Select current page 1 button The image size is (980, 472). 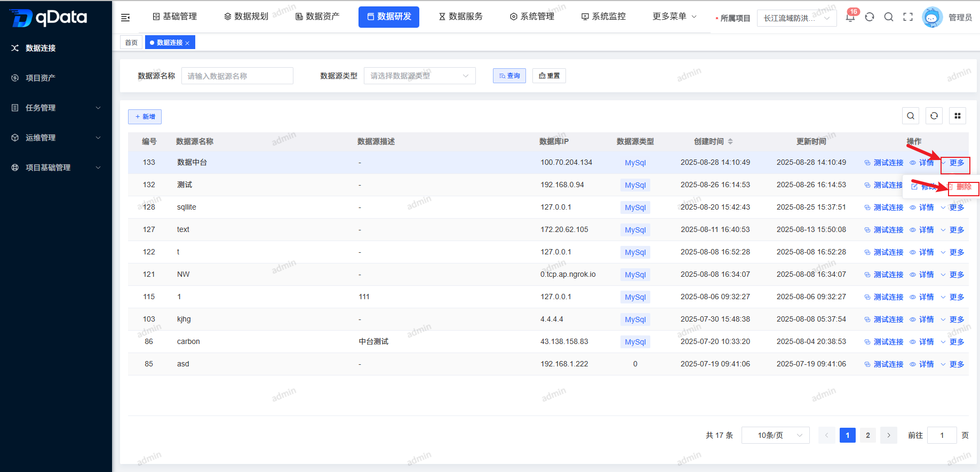click(x=848, y=435)
